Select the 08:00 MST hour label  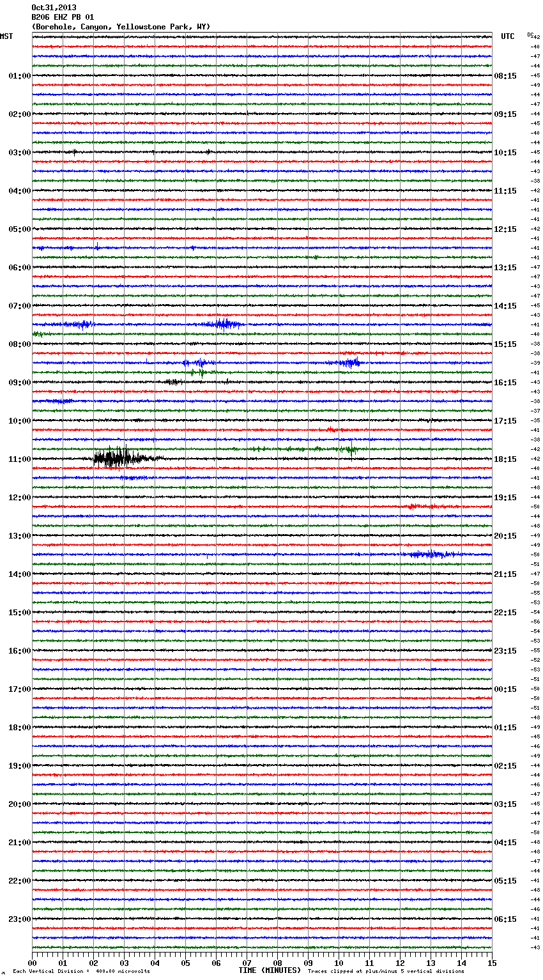click(19, 344)
